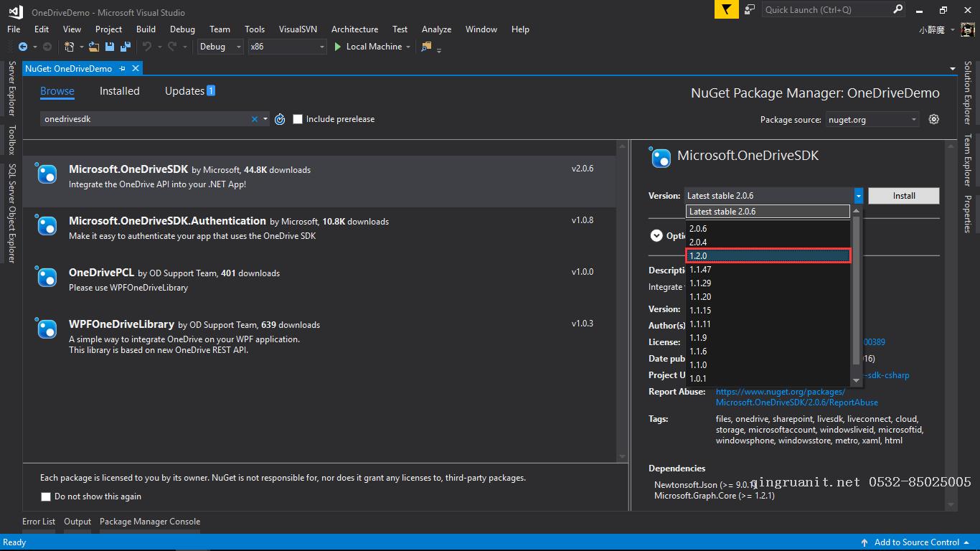Open the Server Explorer side tab
The width and height of the screenshot is (980, 551).
pyautogui.click(x=11, y=88)
